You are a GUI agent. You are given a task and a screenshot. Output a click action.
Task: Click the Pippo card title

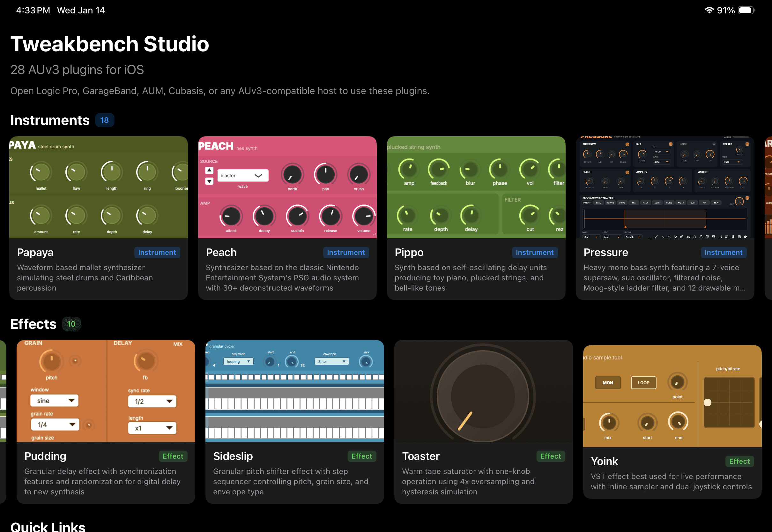409,252
